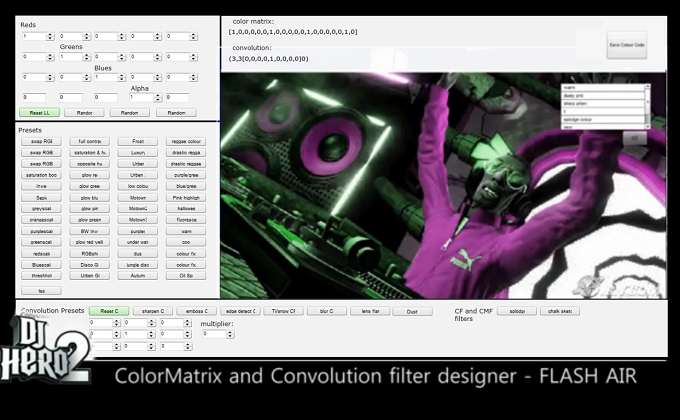Apply the saturation boost preset
The height and width of the screenshot is (420, 680).
pos(41,175)
